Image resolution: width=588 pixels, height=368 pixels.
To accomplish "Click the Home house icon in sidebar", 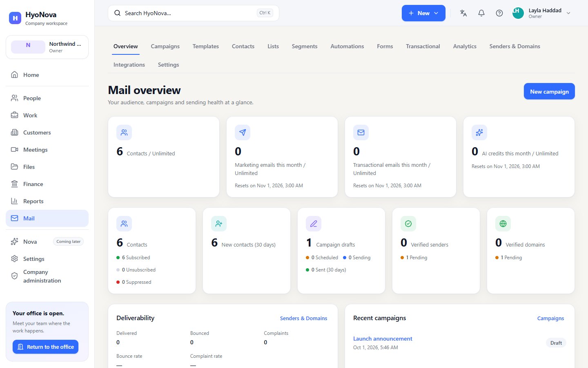I will [x=14, y=75].
